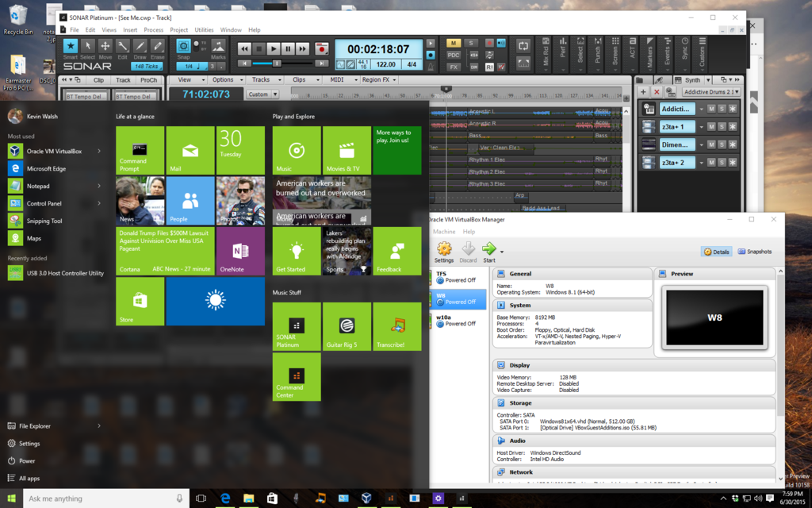Click the Record button in SONAR transport
This screenshot has height=508, width=812.
pos(321,48)
